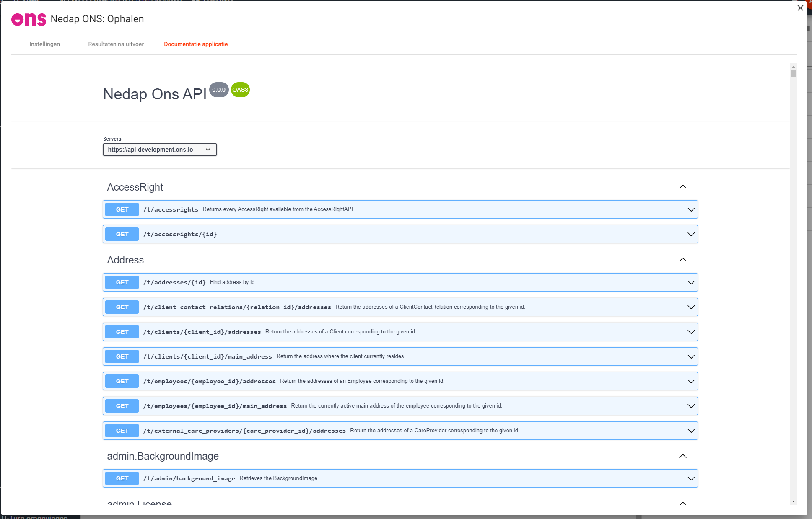Close the Nedap ONS dialog
Viewport: 812px width, 519px height.
coord(800,8)
